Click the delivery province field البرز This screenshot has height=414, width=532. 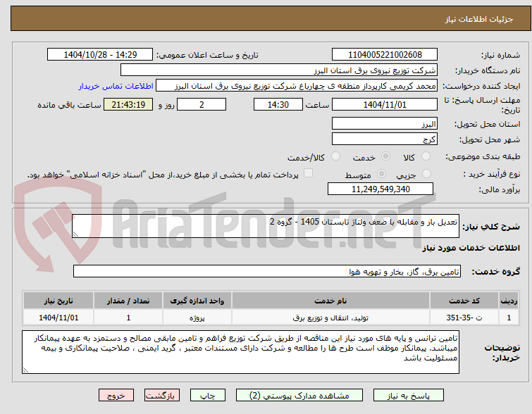point(385,123)
